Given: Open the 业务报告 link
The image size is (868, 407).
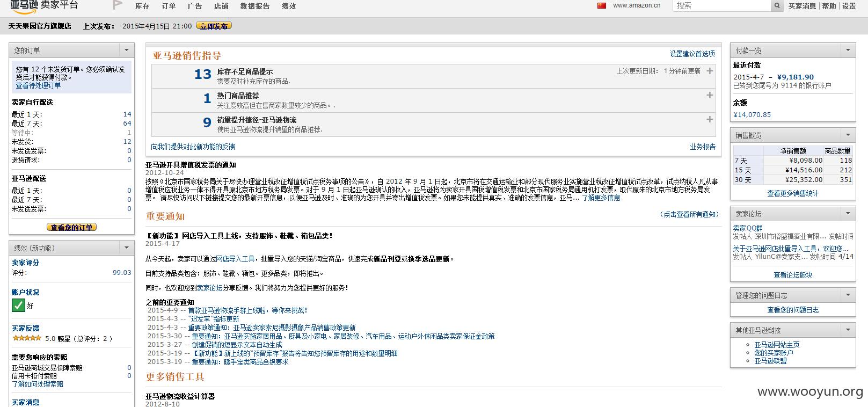Looking at the screenshot, I should pos(703,147).
